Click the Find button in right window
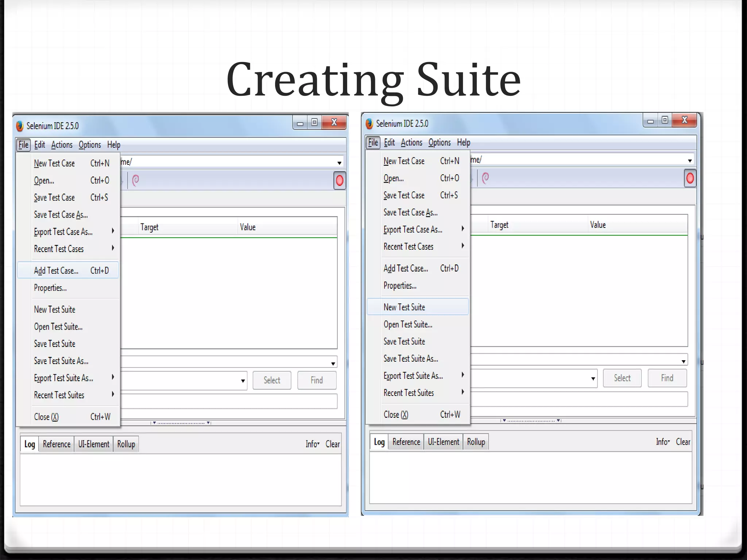This screenshot has width=747, height=560. coord(667,378)
